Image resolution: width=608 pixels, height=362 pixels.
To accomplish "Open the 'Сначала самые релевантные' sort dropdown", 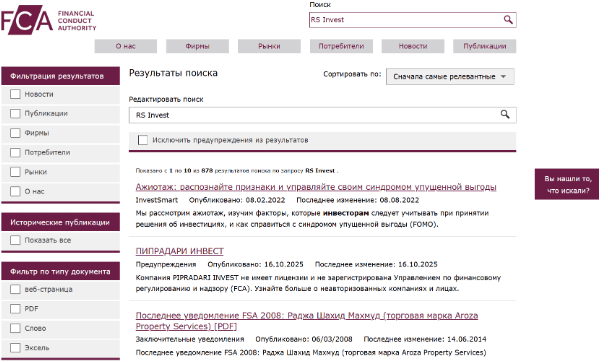I will (x=450, y=76).
